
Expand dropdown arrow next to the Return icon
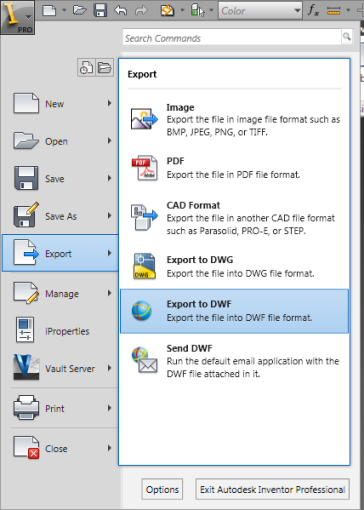[x=182, y=10]
